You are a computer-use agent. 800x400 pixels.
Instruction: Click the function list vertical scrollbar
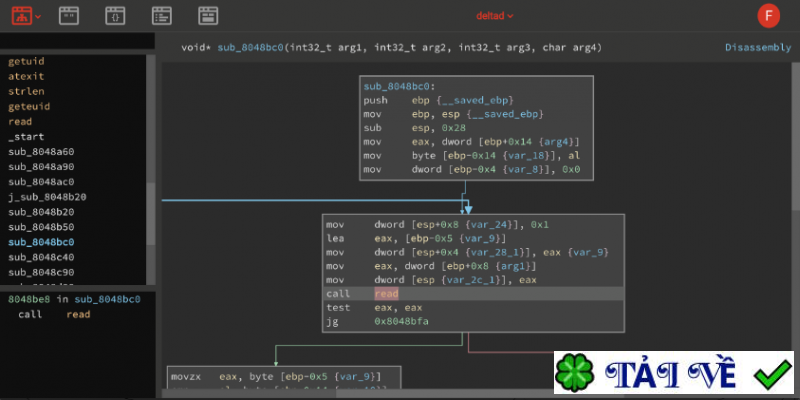[151, 210]
